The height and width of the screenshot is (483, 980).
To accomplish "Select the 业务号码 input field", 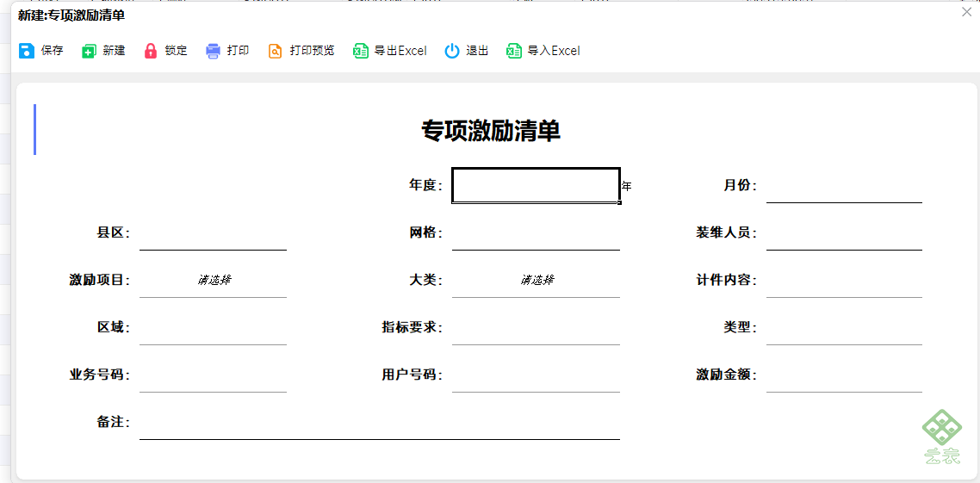I will pos(213,375).
